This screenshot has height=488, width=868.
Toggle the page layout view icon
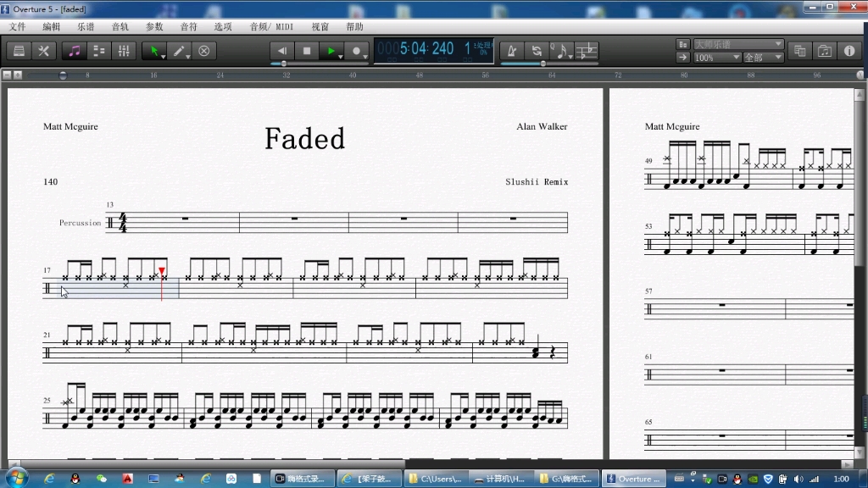(682, 44)
